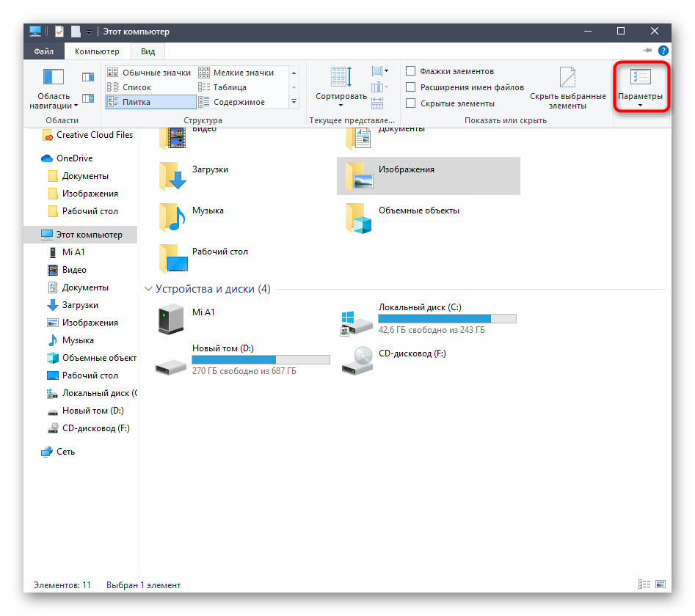Viewport: 695px width, 616px height.
Task: Select the Таблица layout option
Action: pos(228,87)
